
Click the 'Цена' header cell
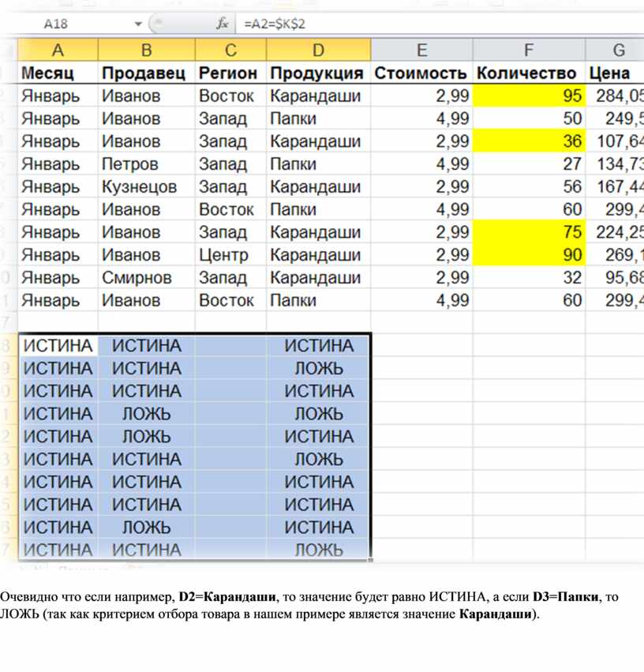[x=615, y=73]
